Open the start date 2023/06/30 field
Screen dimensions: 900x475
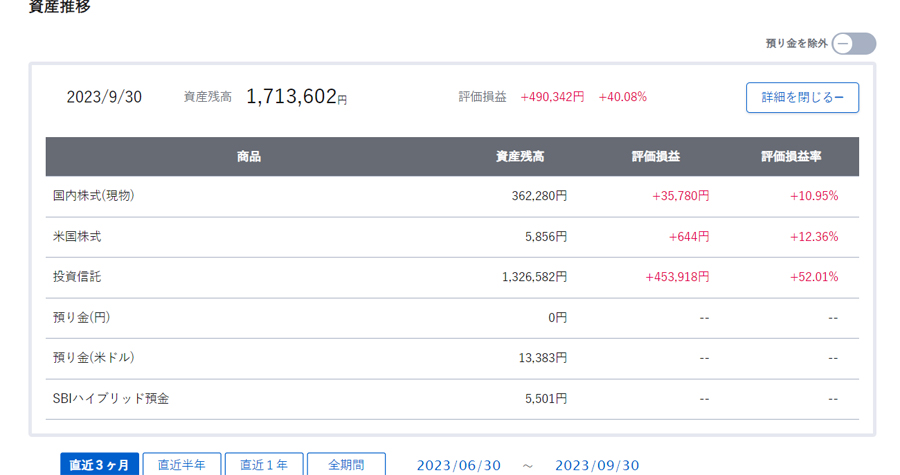(x=459, y=465)
